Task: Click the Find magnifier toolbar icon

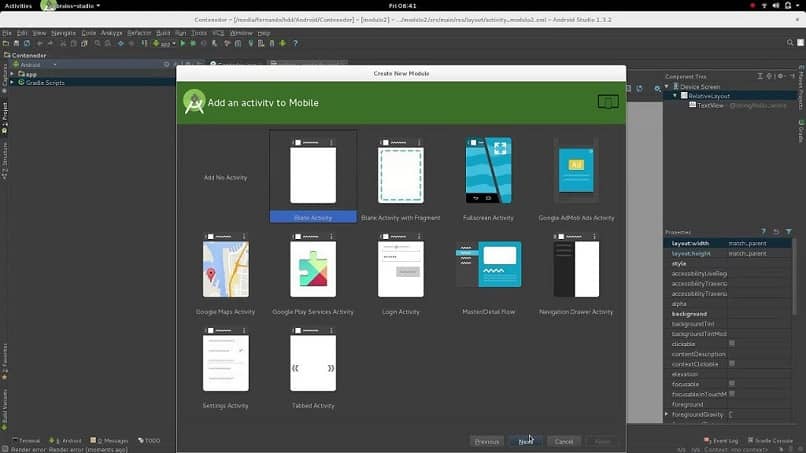Action: pyautogui.click(x=97, y=44)
